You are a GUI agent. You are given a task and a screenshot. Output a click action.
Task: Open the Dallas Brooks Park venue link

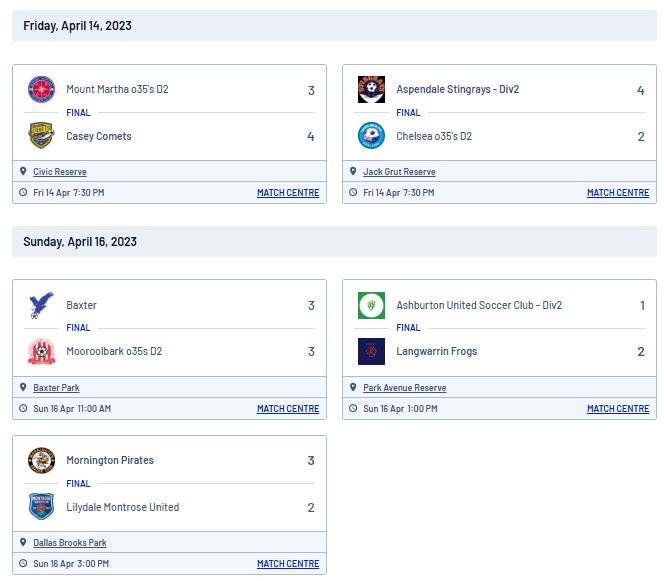69,542
